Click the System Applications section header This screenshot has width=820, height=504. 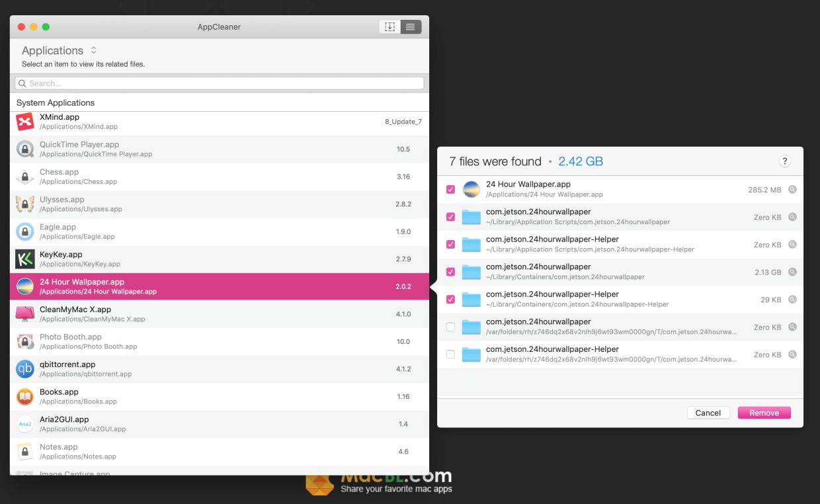tap(56, 103)
